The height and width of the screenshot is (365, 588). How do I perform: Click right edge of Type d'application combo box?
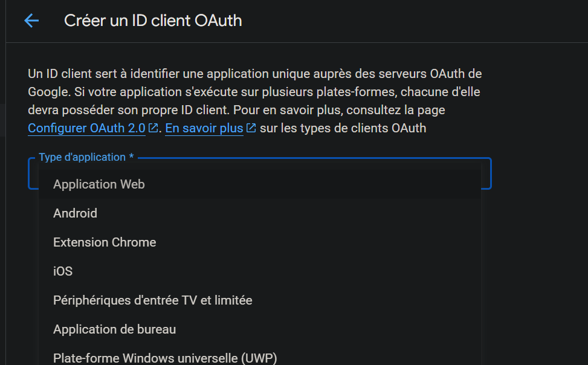coord(486,173)
